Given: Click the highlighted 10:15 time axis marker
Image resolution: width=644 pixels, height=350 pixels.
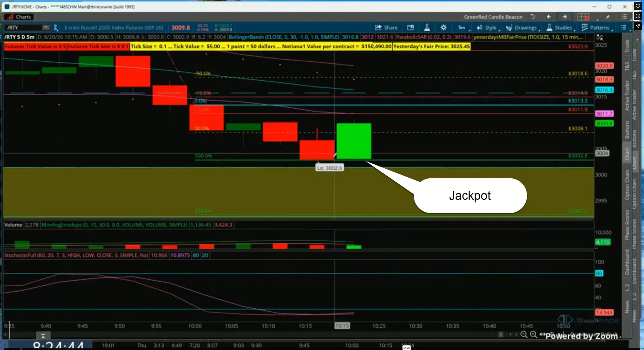Looking at the screenshot, I should [x=342, y=326].
